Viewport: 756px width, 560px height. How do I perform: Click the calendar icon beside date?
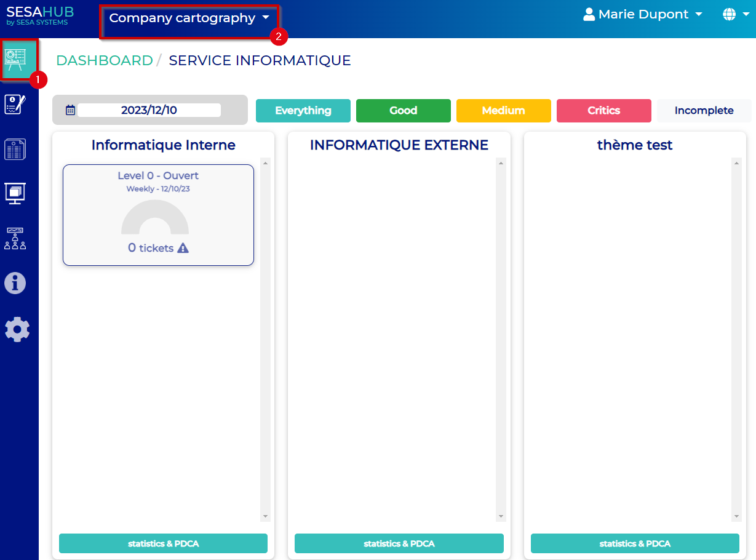tap(70, 110)
